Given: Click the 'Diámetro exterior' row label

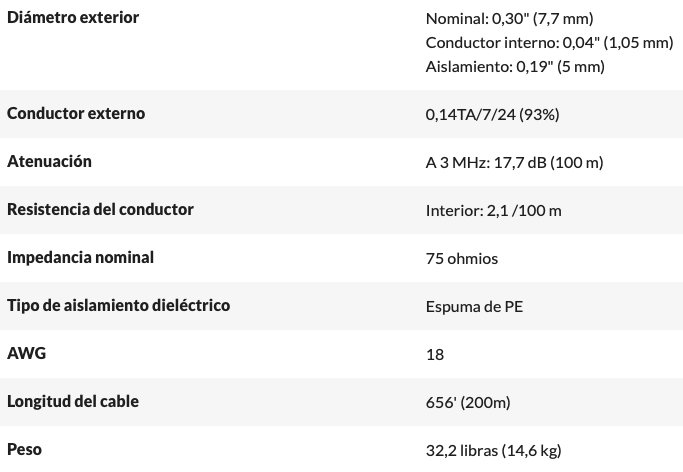Looking at the screenshot, I should 73,17.
